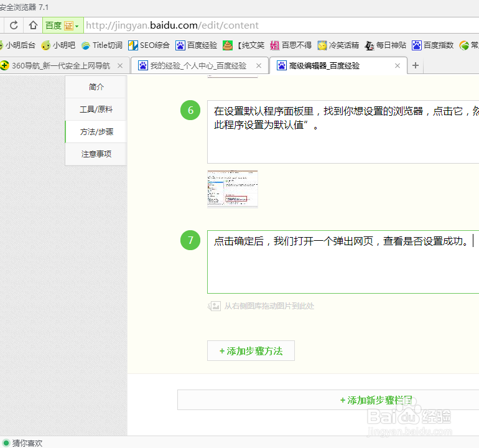Jump to the 方法/步骤 section
479x448 pixels.
(x=96, y=132)
